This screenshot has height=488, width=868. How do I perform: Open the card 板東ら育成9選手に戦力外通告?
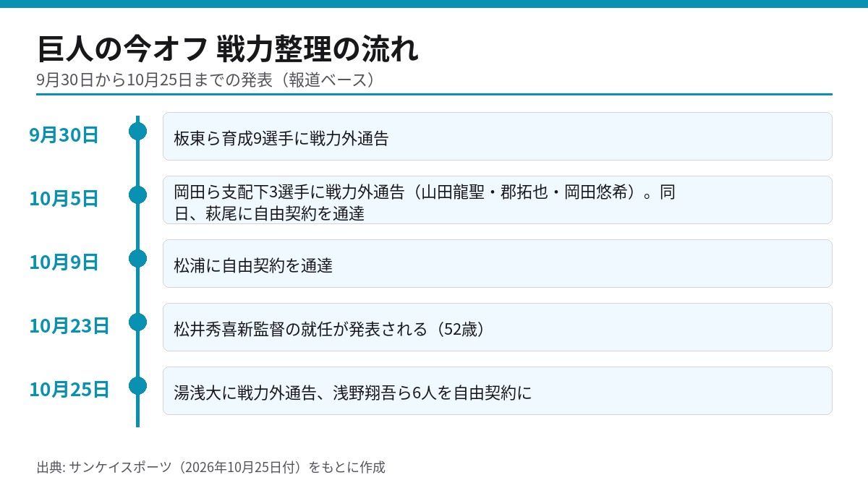pos(498,136)
